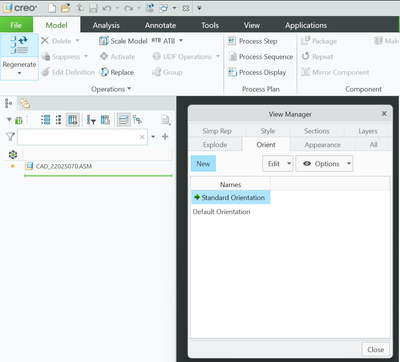Screen dimensions: 400x362
Task: Click the Regenerate icon in quick access toolbar
Action: coord(150,8)
